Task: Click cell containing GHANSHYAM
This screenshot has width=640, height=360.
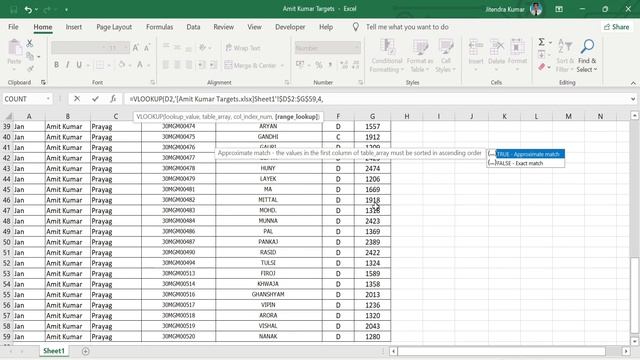Action: (268, 294)
